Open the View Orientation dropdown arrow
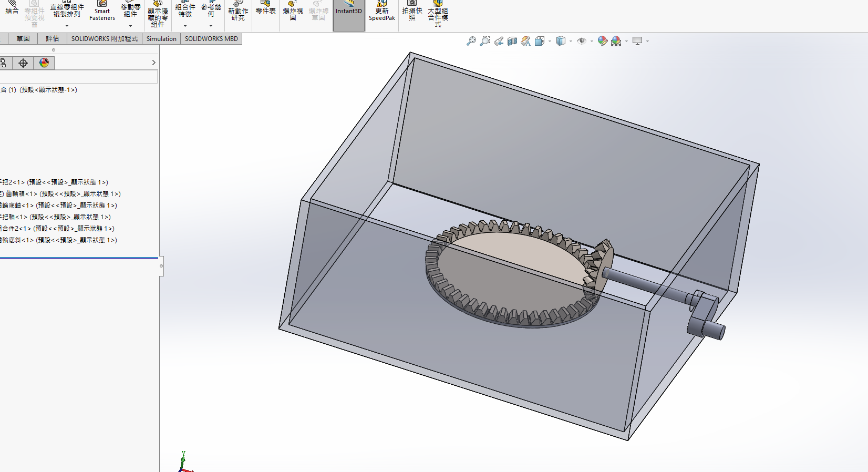Viewport: 868px width, 472px height. (550, 41)
